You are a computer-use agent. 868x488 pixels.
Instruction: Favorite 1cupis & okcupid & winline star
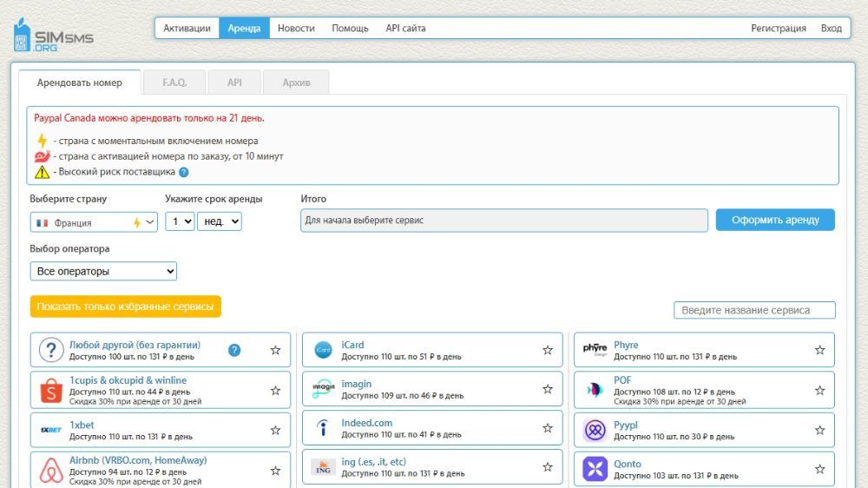(275, 391)
